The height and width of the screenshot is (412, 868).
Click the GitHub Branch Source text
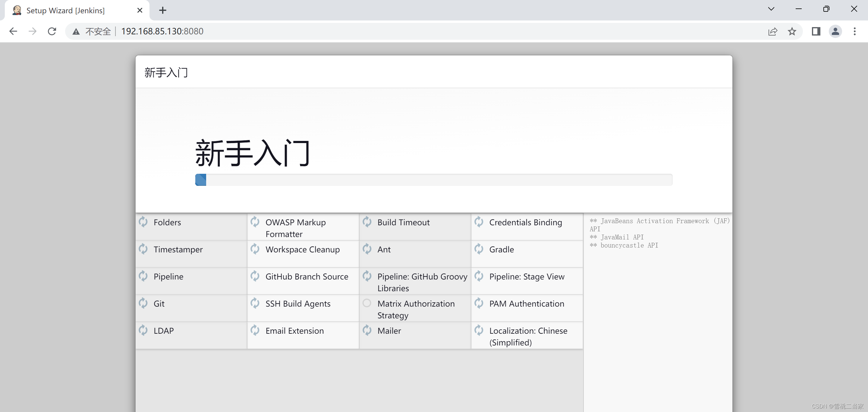[307, 277]
